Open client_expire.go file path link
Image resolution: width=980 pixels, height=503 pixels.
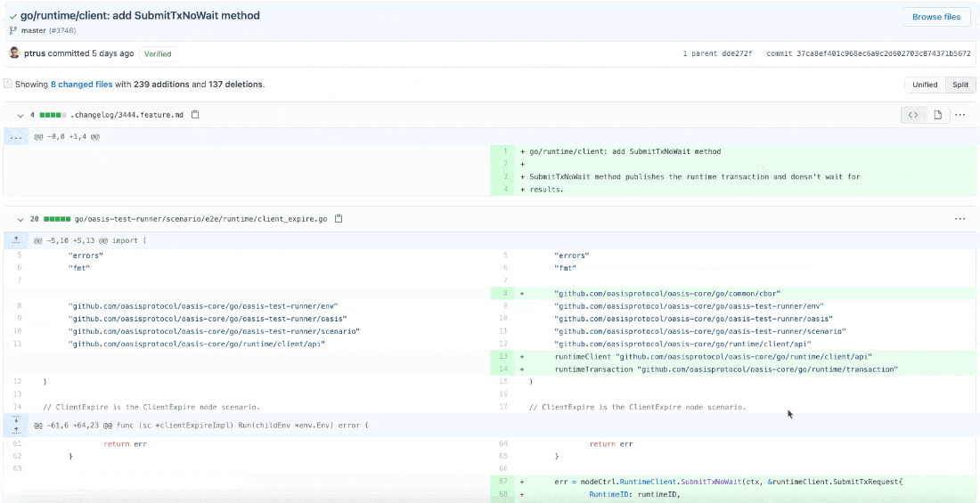pos(200,219)
